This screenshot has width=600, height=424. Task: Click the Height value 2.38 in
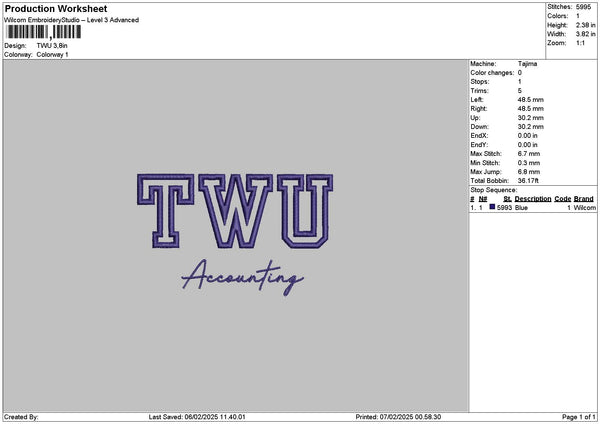585,25
